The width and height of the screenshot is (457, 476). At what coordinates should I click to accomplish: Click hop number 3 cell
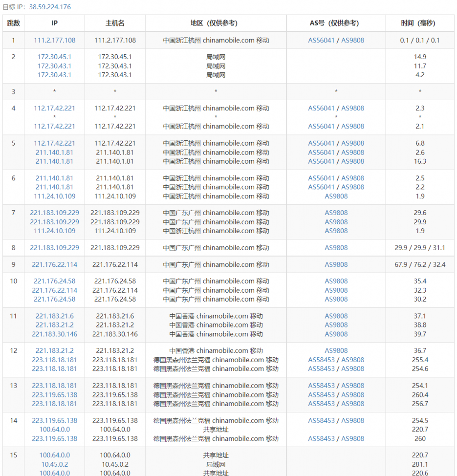pos(13,92)
